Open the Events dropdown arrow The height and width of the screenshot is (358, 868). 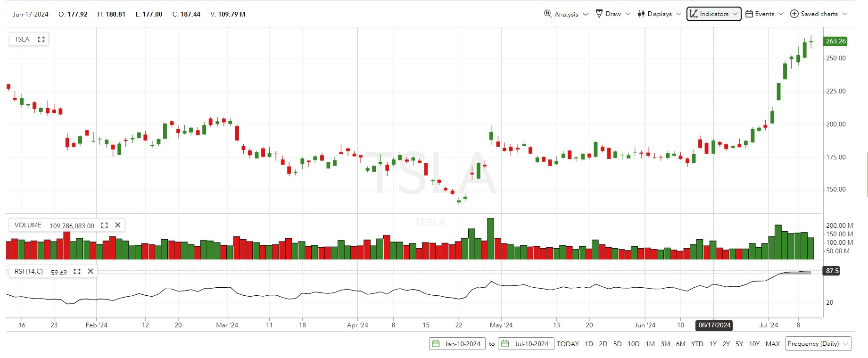click(781, 14)
